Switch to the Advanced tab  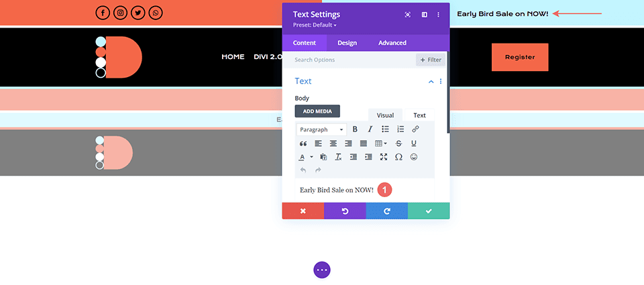tap(392, 43)
